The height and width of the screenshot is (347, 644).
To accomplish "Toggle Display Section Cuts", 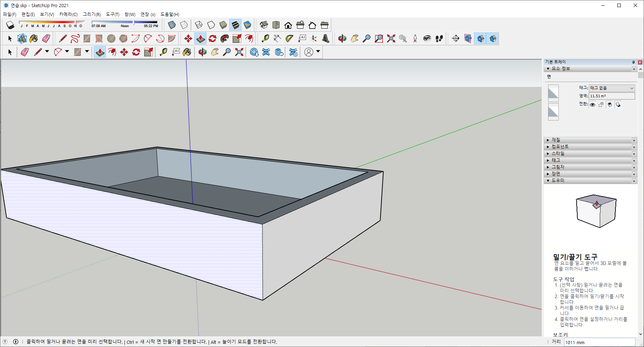I will tap(480, 39).
